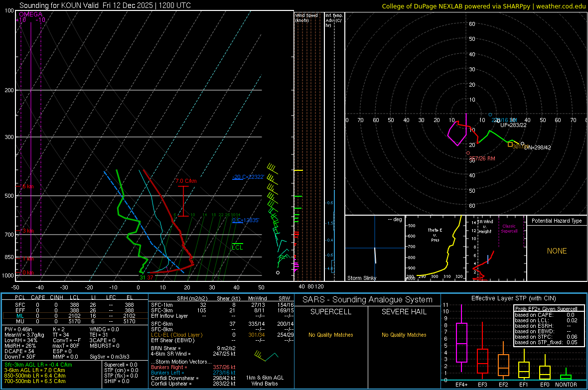Click the Effective Layer STP (with CIN) title
Viewport: 588px width, 390px height.
(513, 298)
